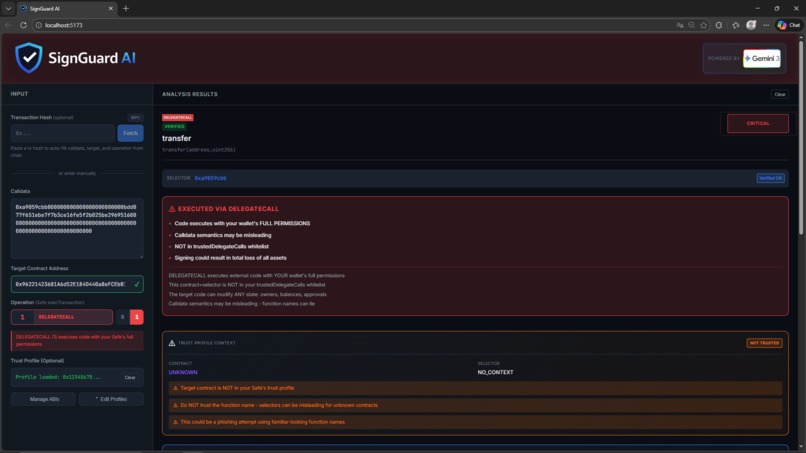This screenshot has width=806, height=453.
Task: Click the Gemini 3 badge
Action: [x=761, y=58]
